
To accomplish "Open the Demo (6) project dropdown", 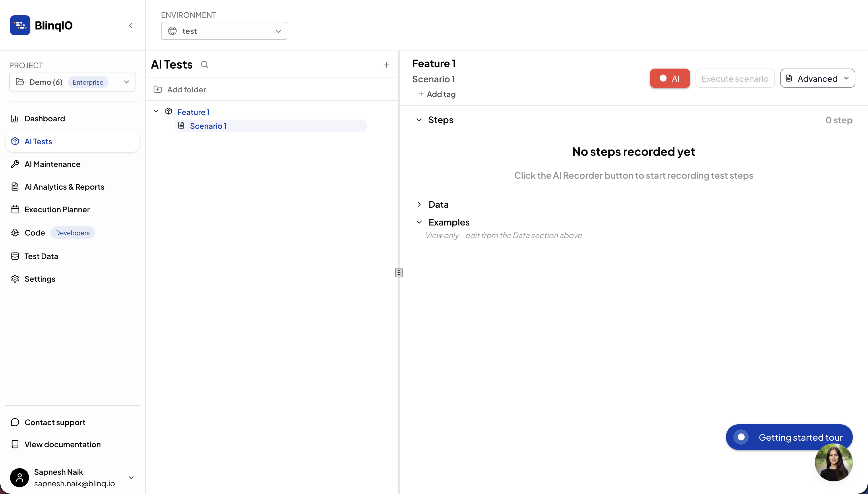I will 72,82.
